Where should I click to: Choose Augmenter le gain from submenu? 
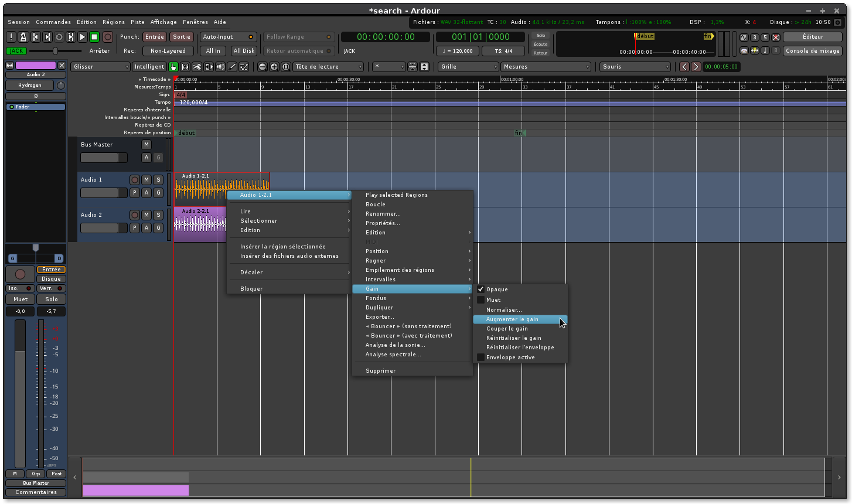point(512,319)
